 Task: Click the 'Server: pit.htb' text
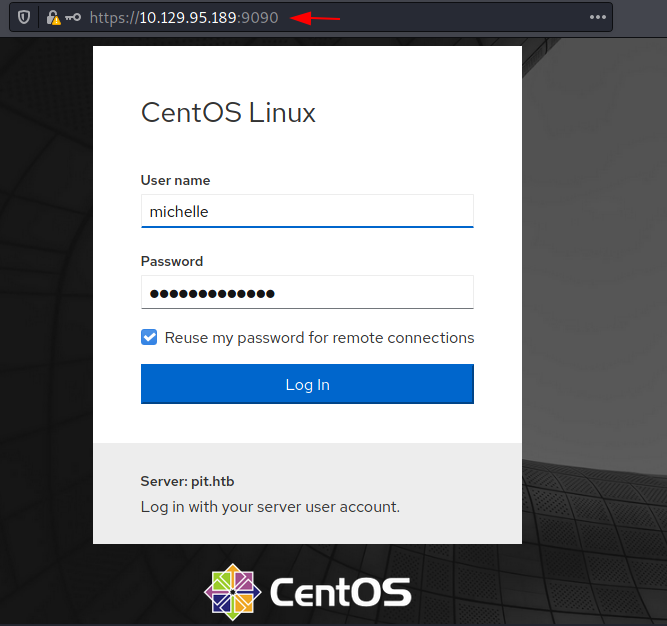coord(187,481)
